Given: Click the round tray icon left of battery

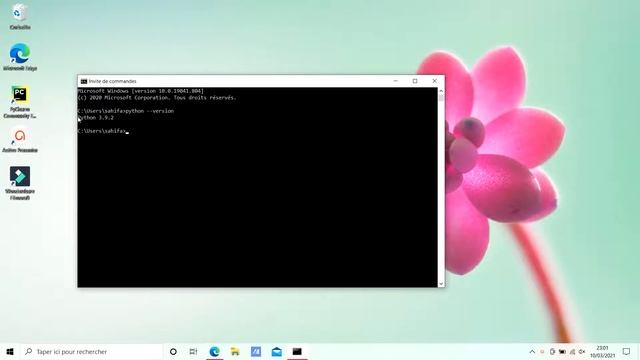Looking at the screenshot, I should tap(552, 351).
